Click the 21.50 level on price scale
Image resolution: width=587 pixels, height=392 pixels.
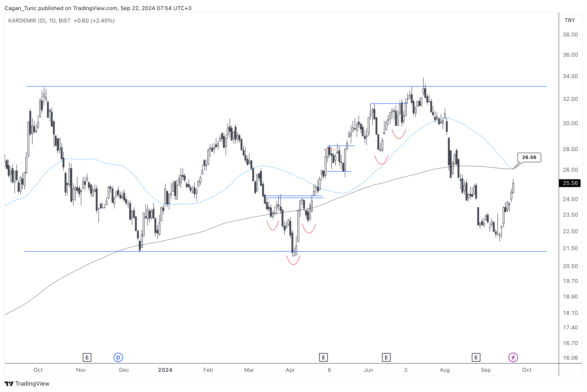click(x=570, y=248)
